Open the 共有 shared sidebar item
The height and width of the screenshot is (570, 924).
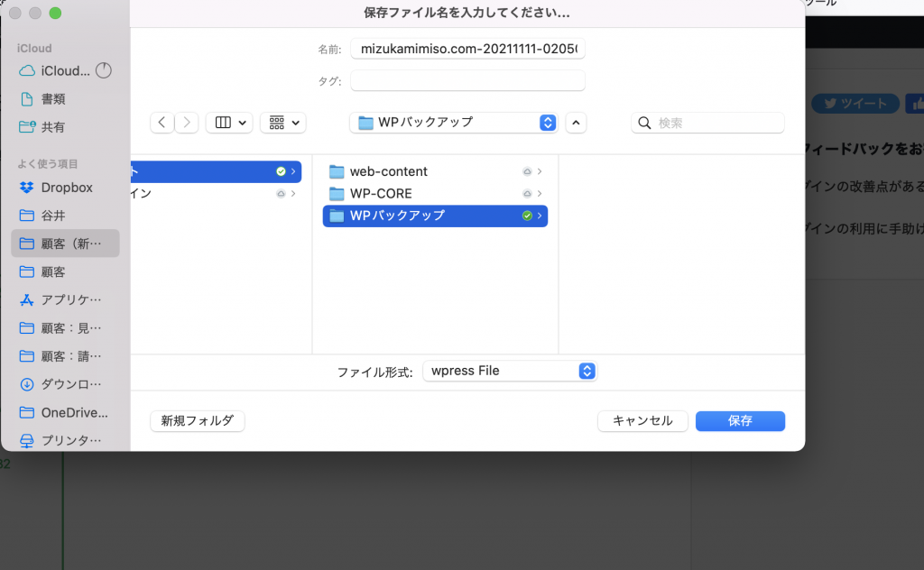(53, 127)
